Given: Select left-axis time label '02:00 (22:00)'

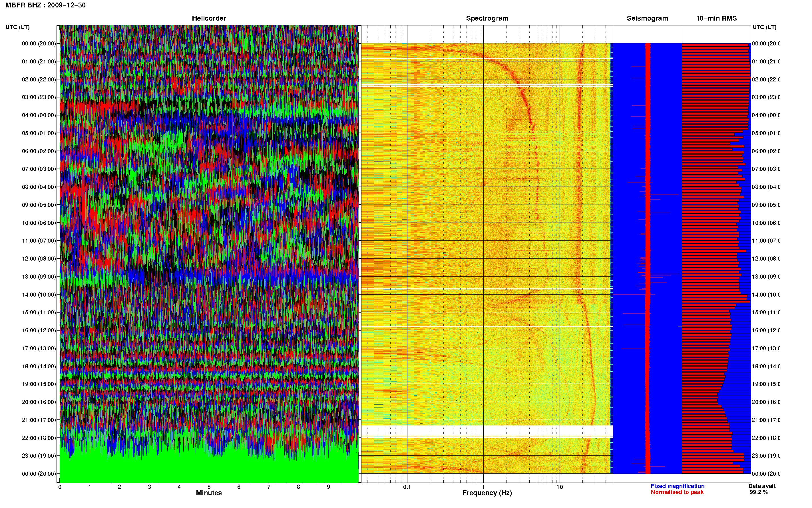Looking at the screenshot, I should point(39,79).
